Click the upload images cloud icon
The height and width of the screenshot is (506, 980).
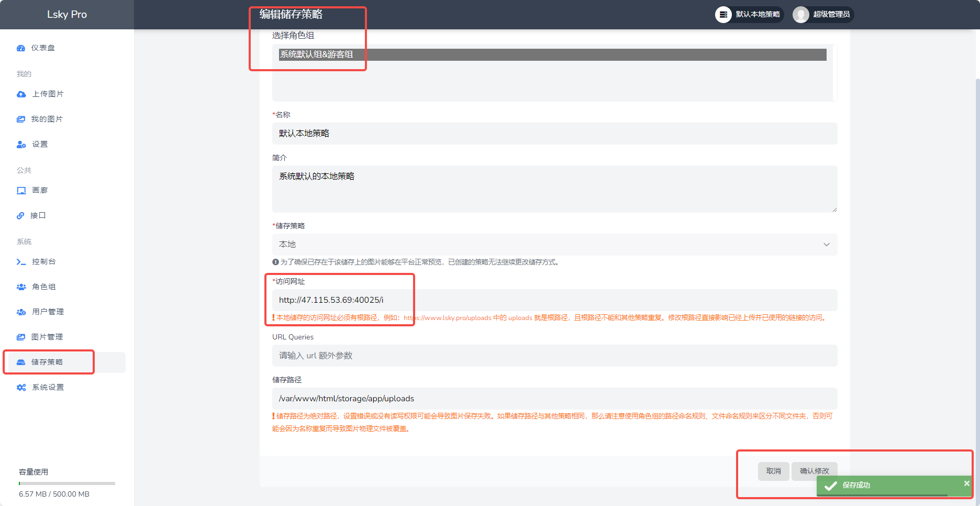pyautogui.click(x=21, y=94)
